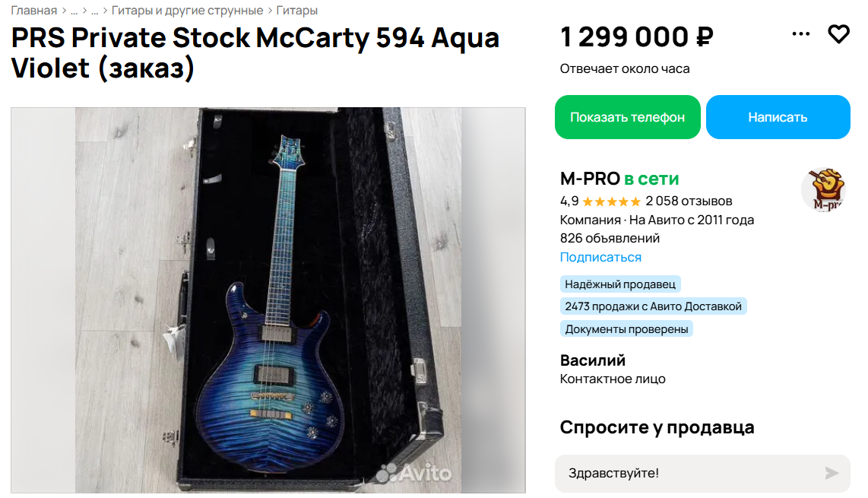Open the three-dot more options menu
This screenshot has height=498, width=868.
pos(800,34)
